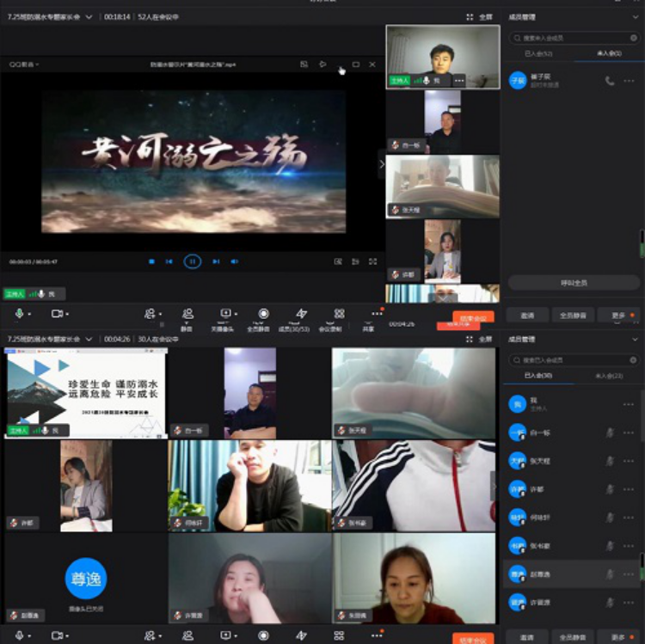This screenshot has height=644, width=645.
Task: Click 邀请 invite button in 52-person meeting panel
Action: click(527, 316)
